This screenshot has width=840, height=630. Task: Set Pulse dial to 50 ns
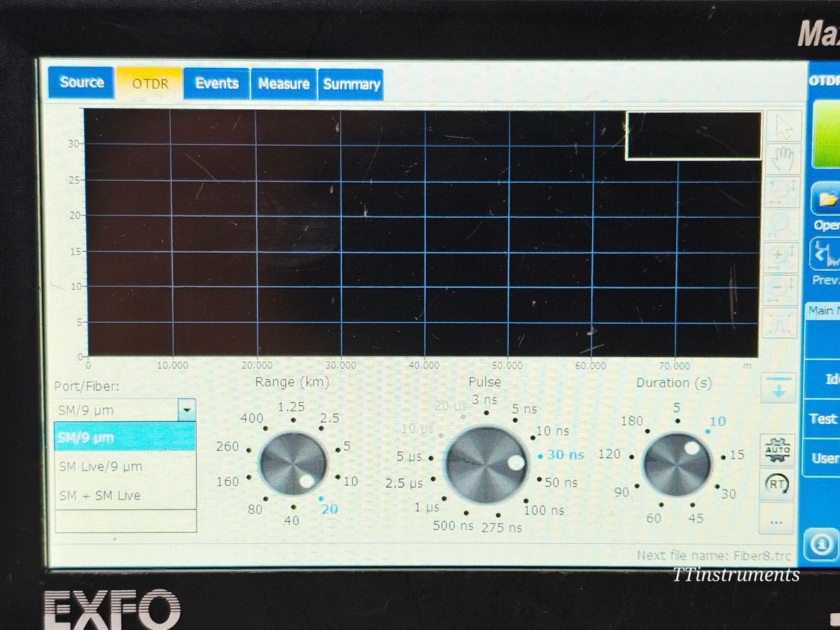[561, 482]
